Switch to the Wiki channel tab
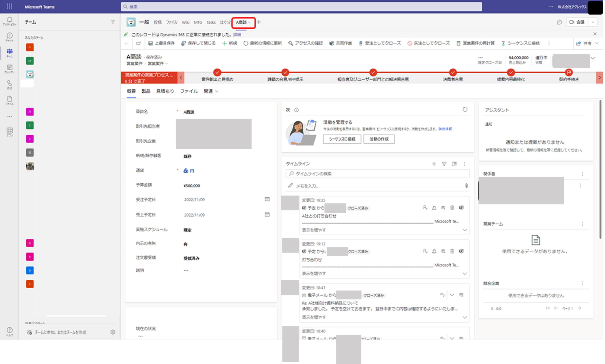 point(186,22)
